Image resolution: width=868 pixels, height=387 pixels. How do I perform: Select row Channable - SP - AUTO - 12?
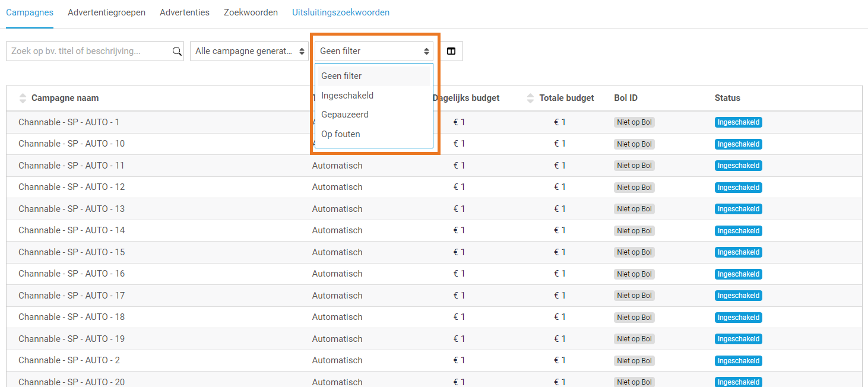tap(434, 187)
